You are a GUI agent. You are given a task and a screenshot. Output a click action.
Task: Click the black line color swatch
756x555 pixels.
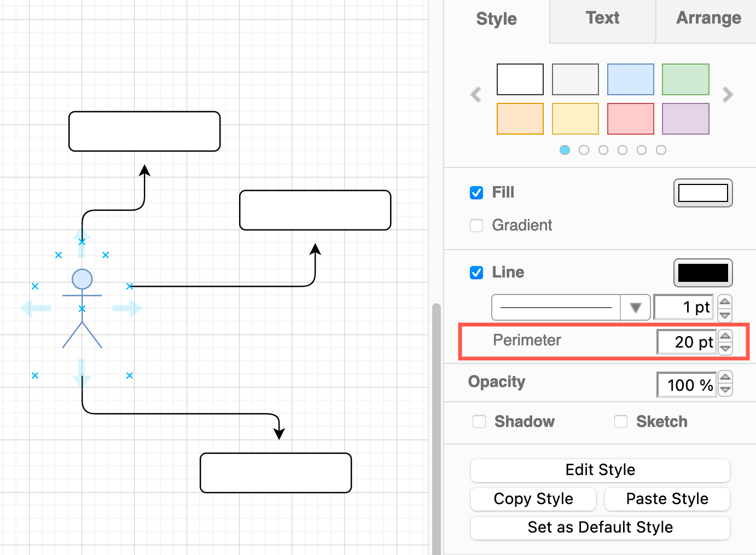pos(703,273)
